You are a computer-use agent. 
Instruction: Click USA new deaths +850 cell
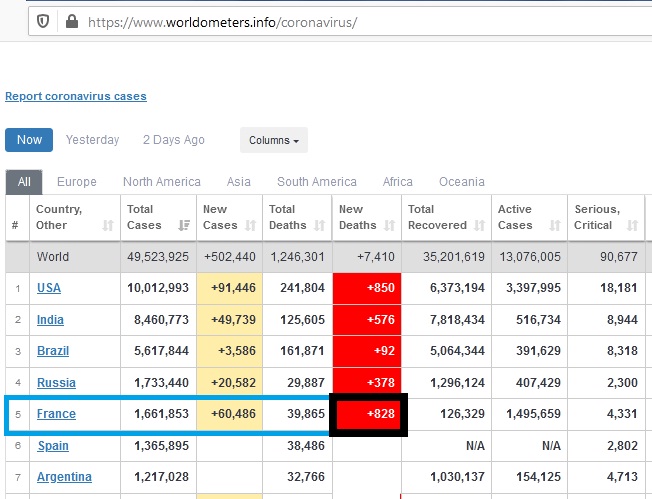click(367, 288)
